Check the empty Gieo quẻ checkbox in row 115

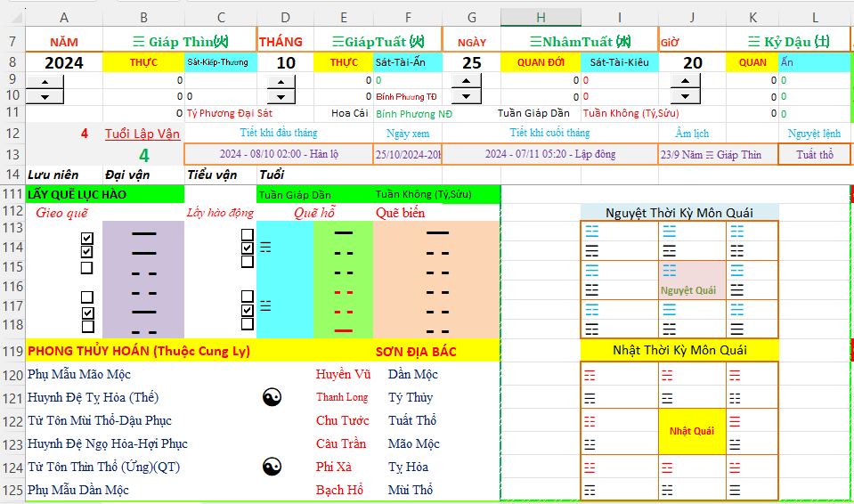87,267
